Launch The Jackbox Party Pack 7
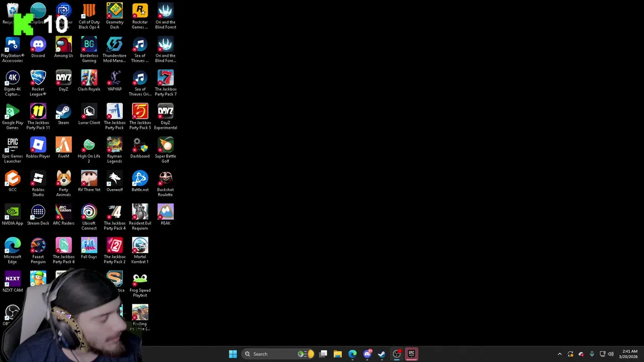 coord(166,83)
